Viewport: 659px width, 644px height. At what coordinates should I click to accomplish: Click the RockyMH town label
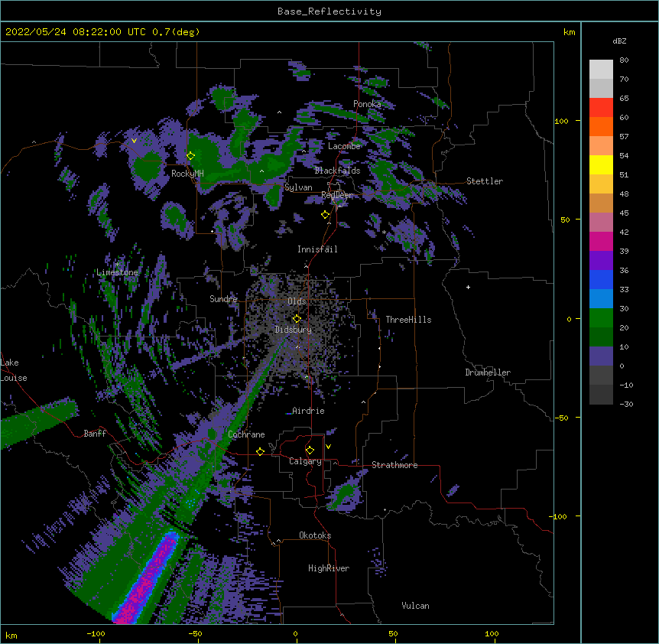(187, 174)
